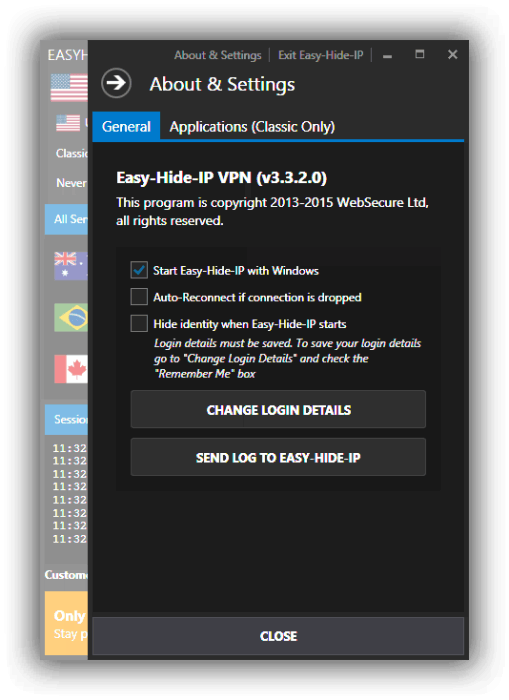Select the large United States flag

(69, 88)
